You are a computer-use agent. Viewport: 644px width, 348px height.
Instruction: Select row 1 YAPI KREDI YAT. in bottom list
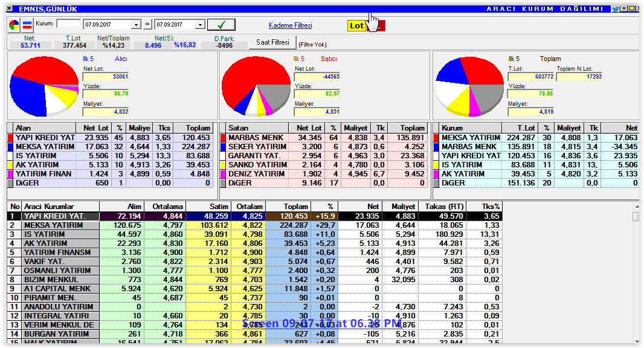tap(255, 216)
